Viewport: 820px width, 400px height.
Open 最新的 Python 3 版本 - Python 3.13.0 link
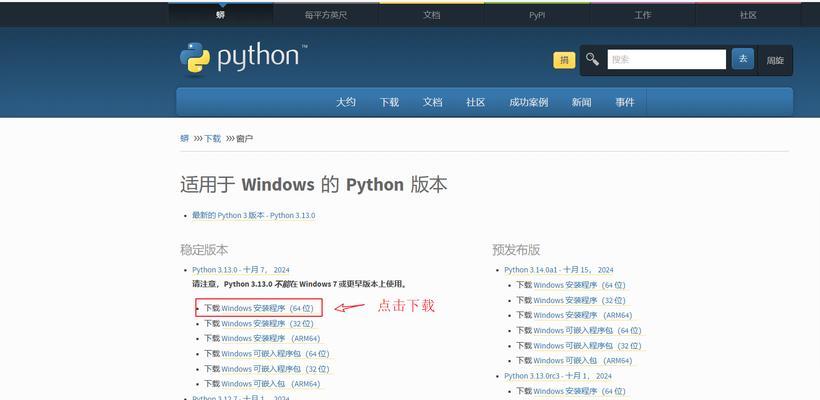[x=254, y=215]
